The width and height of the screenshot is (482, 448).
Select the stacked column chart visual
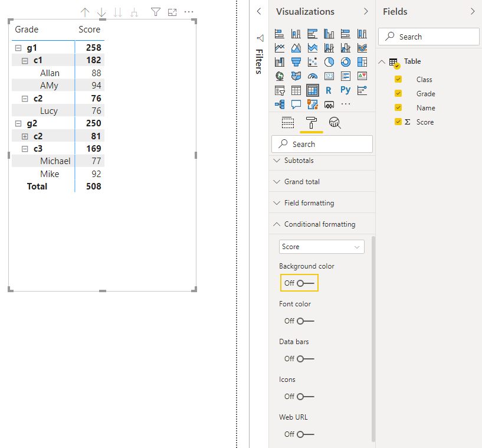296,34
